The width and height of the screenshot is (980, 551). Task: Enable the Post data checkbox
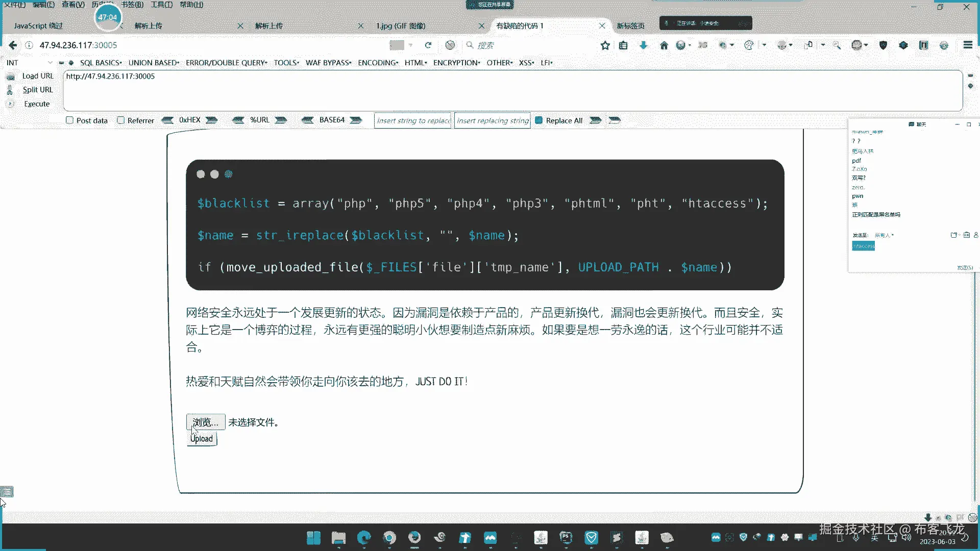coord(70,120)
